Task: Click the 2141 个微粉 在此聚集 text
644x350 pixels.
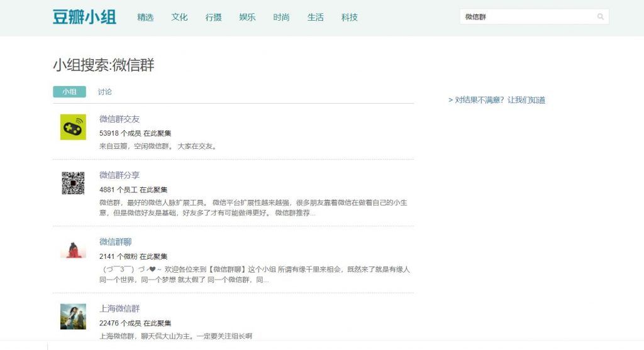Action: 133,256
